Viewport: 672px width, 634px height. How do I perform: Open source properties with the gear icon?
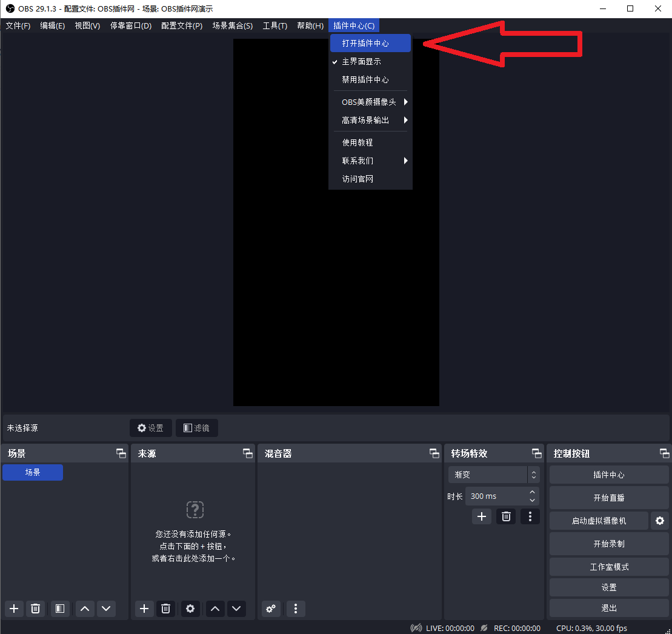pos(190,609)
